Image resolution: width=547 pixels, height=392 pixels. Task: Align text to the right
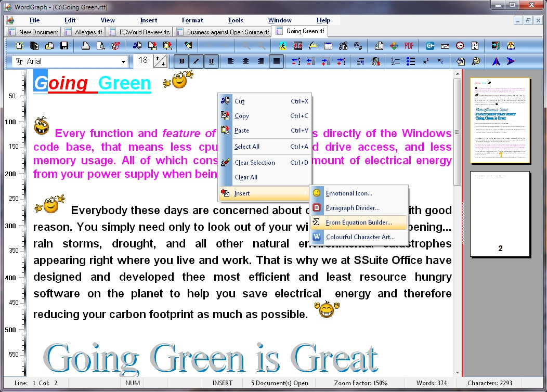pos(261,61)
